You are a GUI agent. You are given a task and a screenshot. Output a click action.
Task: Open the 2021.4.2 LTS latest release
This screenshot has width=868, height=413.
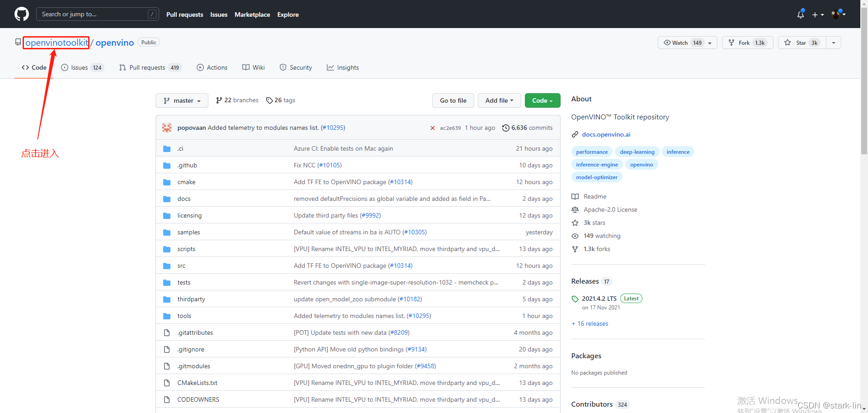point(599,299)
